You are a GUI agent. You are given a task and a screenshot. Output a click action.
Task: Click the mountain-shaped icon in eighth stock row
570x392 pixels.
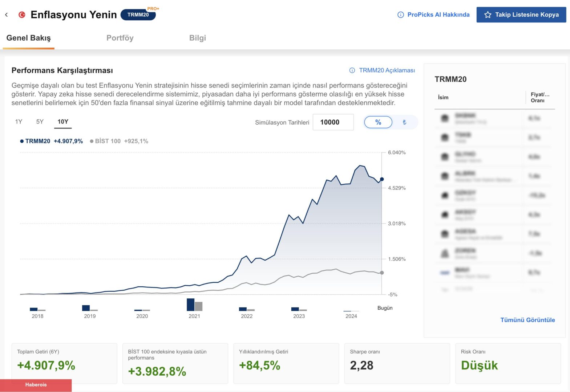point(445,253)
